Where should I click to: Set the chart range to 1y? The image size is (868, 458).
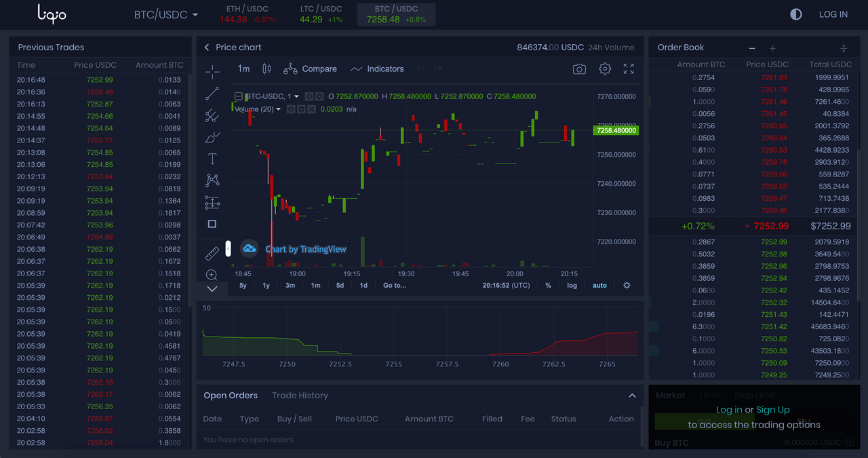pyautogui.click(x=267, y=286)
